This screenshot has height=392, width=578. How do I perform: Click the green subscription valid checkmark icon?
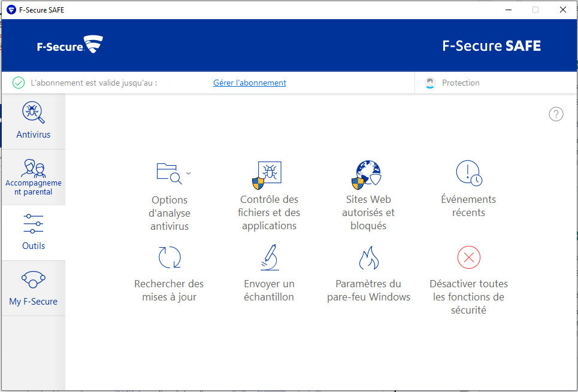coord(19,83)
